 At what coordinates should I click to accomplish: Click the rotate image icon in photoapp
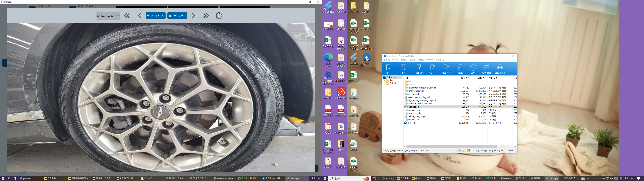[219, 15]
